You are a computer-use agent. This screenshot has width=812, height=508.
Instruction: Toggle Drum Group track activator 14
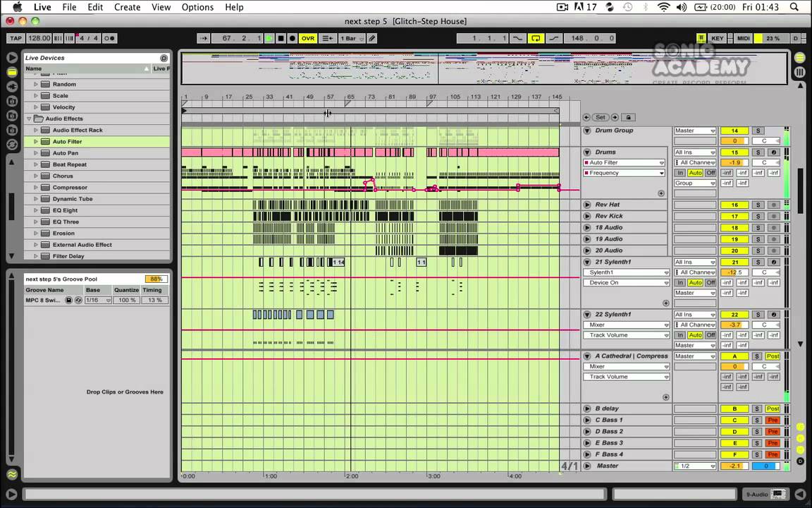734,131
